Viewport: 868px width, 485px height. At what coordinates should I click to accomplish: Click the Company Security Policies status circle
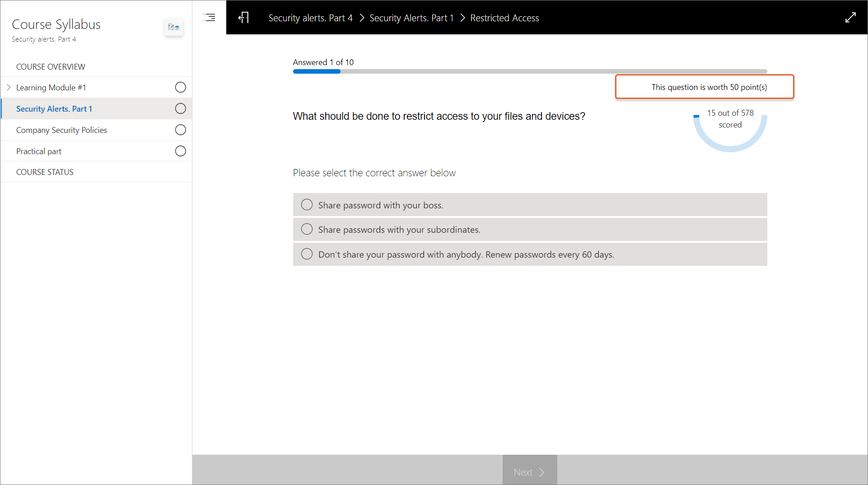point(180,130)
